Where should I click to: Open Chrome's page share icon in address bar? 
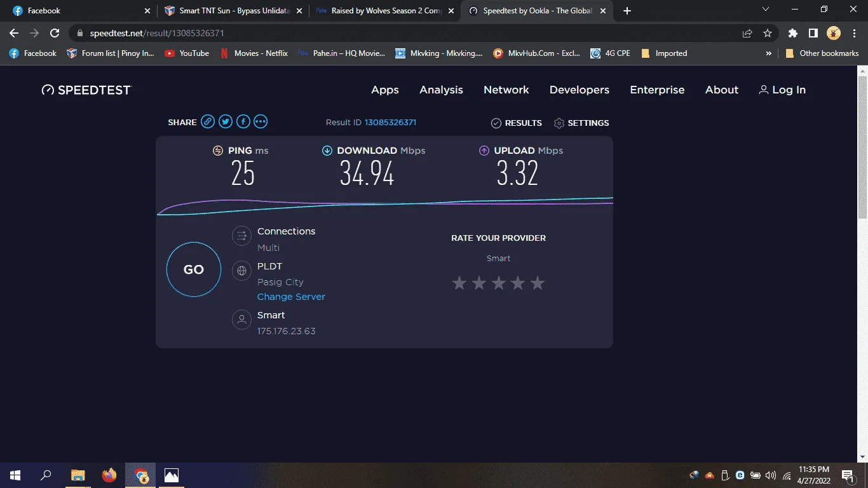point(747,33)
